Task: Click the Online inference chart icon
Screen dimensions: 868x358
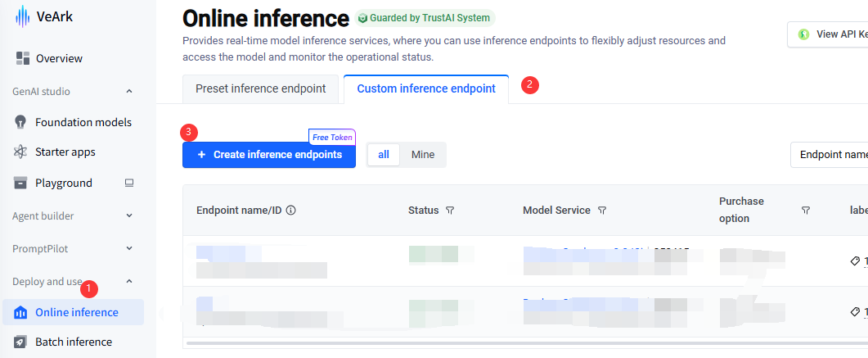Action: pyautogui.click(x=21, y=312)
